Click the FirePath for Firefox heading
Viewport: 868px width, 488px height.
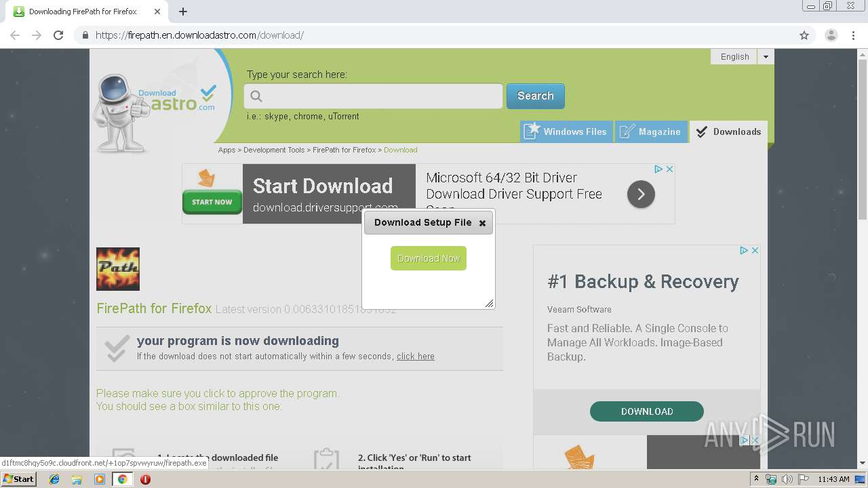154,308
